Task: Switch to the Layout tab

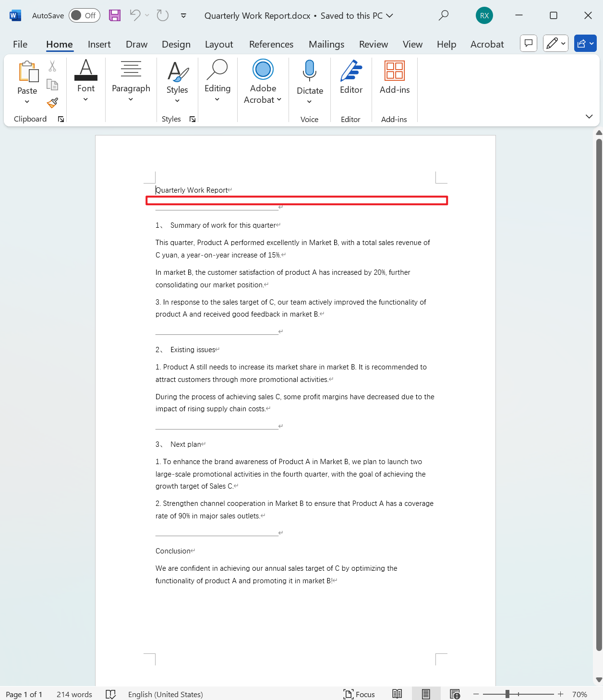Action: (219, 44)
